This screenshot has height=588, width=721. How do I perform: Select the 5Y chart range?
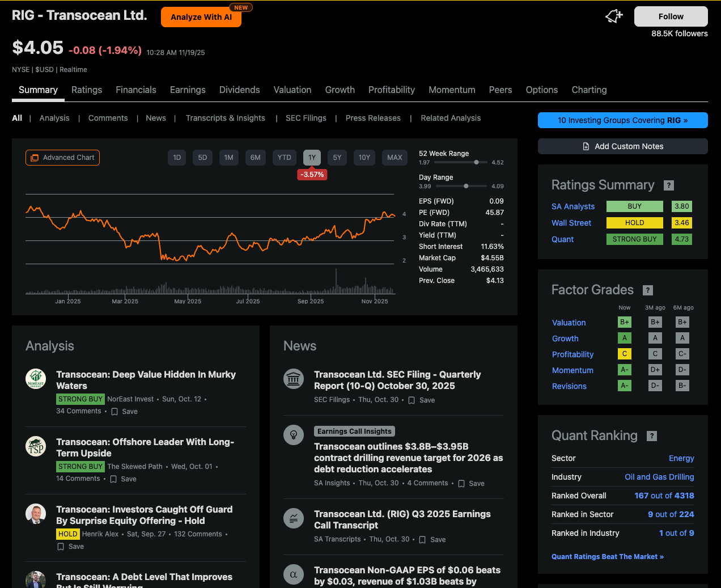click(337, 158)
